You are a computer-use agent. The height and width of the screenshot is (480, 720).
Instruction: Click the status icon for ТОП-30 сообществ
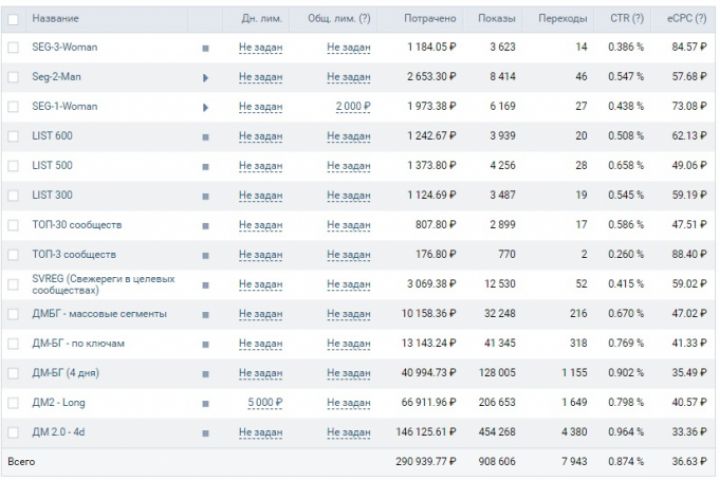pyautogui.click(x=205, y=225)
